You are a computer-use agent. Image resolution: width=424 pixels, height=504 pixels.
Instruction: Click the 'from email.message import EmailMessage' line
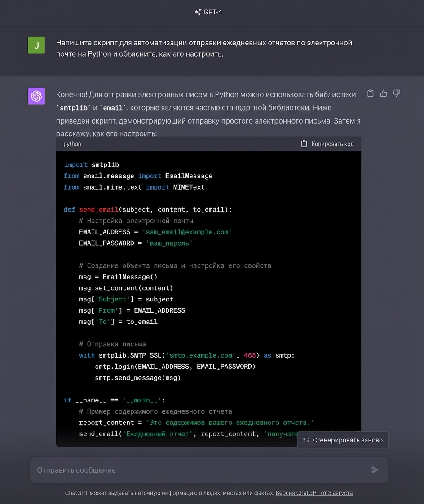coord(138,176)
